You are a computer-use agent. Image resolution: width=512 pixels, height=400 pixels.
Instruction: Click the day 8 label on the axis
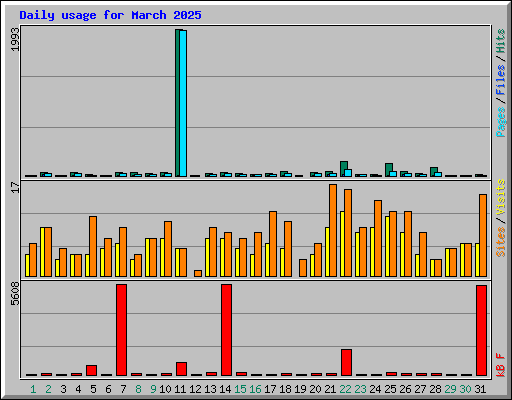click(x=138, y=389)
